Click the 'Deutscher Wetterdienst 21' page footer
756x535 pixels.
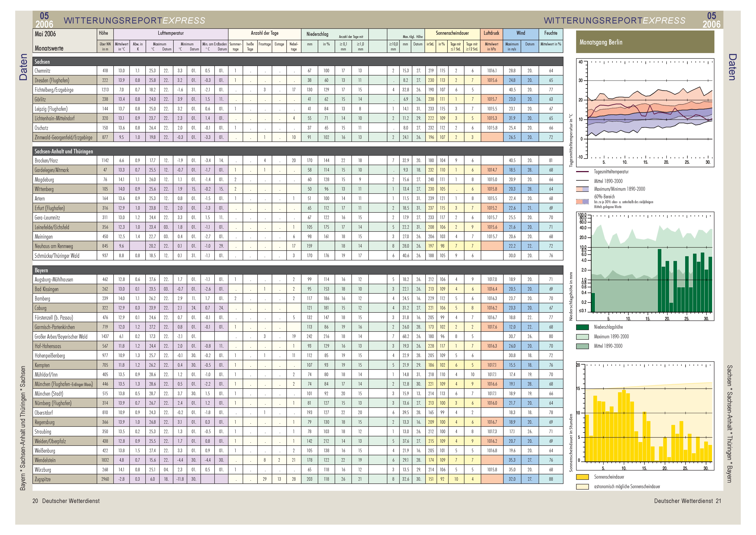tap(687, 501)
